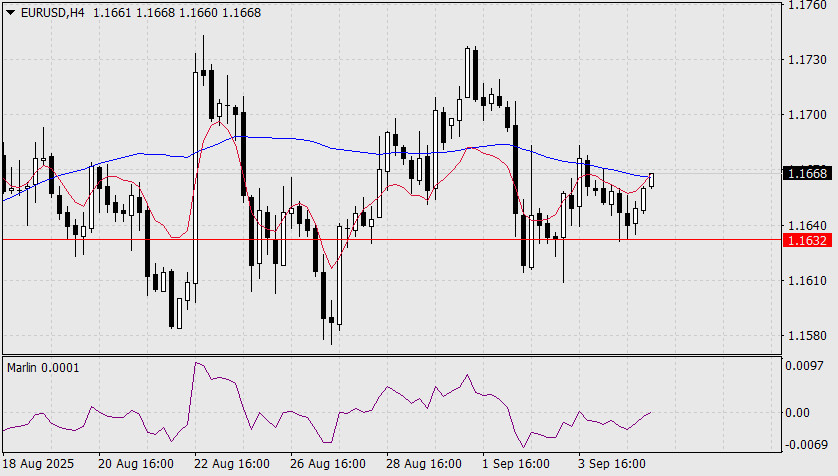The image size is (838, 476).
Task: Click the Marlin scale value 0.00
Action: [797, 413]
